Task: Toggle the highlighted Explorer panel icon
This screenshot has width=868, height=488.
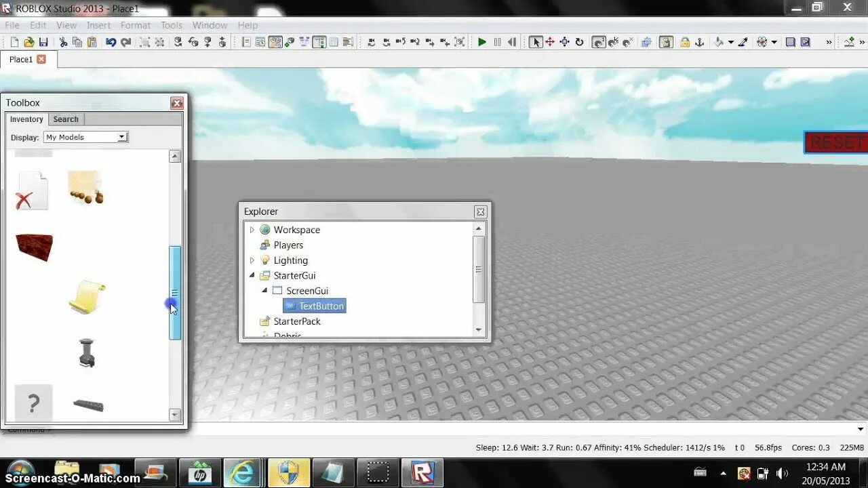Action: tap(319, 42)
